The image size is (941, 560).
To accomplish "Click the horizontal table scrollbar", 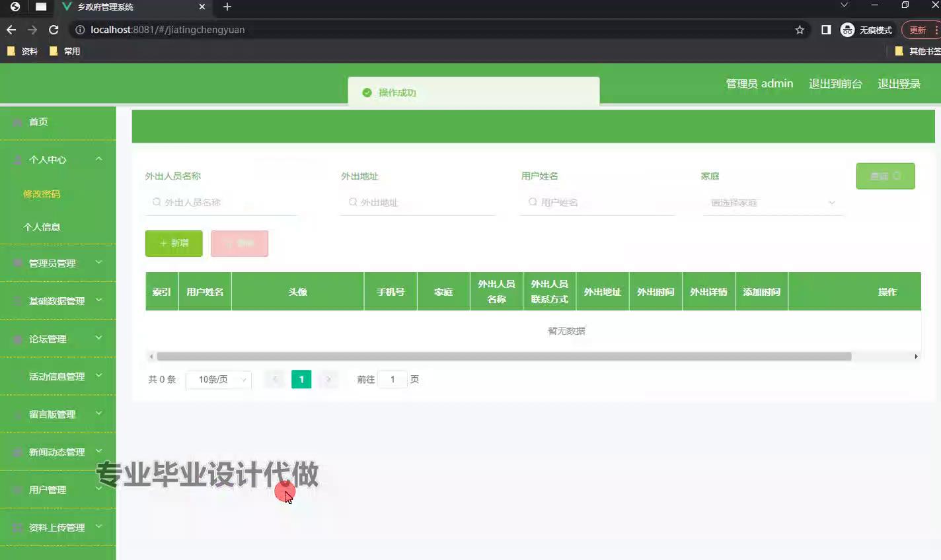I will click(504, 357).
